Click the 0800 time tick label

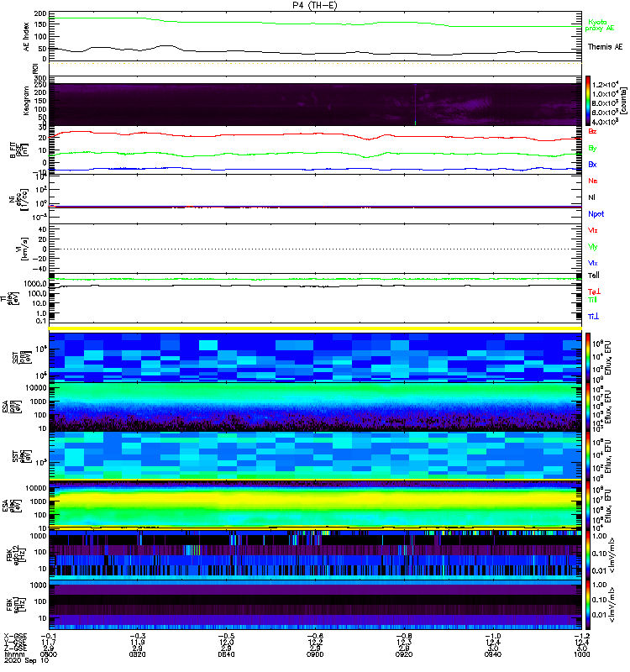[49, 654]
